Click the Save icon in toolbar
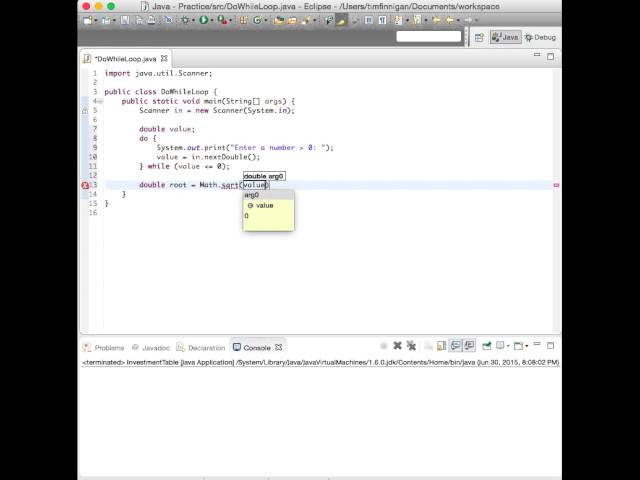This screenshot has width=640, height=480. pos(124,20)
